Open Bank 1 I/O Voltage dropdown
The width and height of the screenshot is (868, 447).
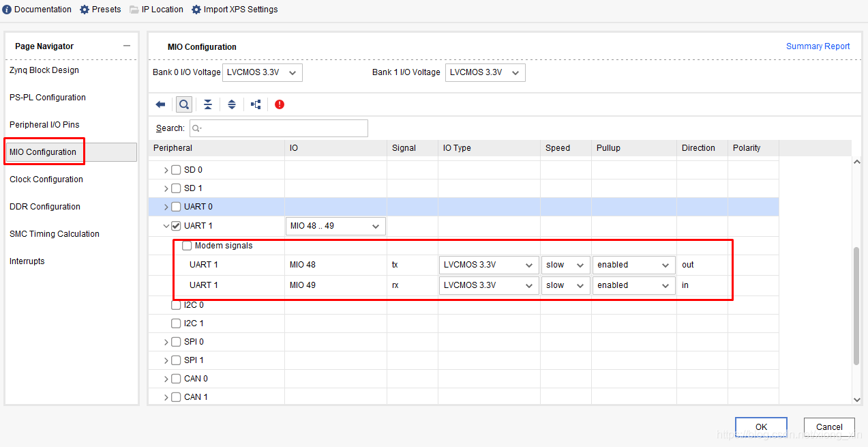click(x=485, y=72)
